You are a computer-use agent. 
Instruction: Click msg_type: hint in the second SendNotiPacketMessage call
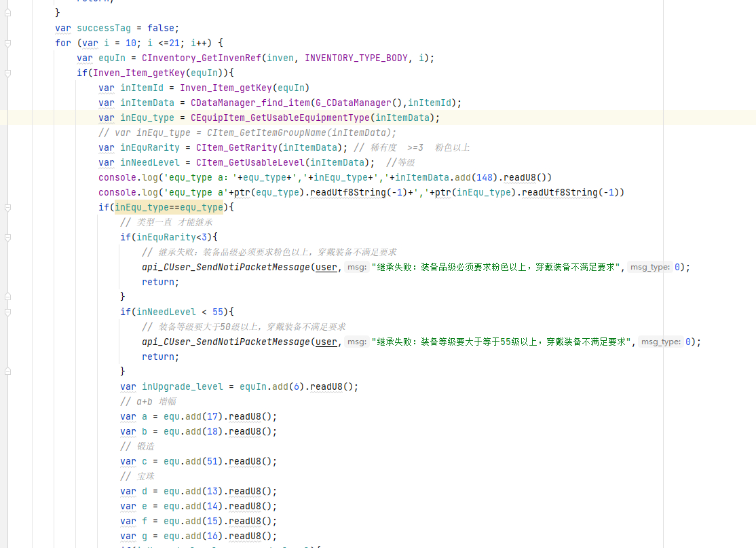(660, 342)
